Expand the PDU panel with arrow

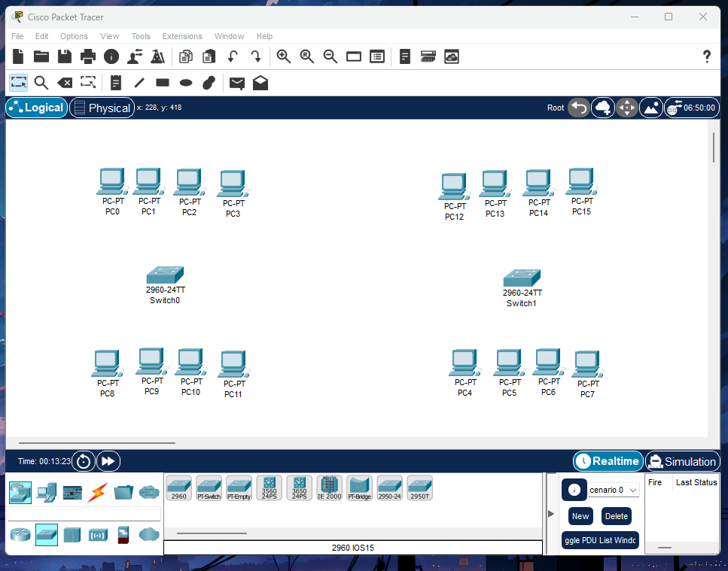(x=551, y=514)
